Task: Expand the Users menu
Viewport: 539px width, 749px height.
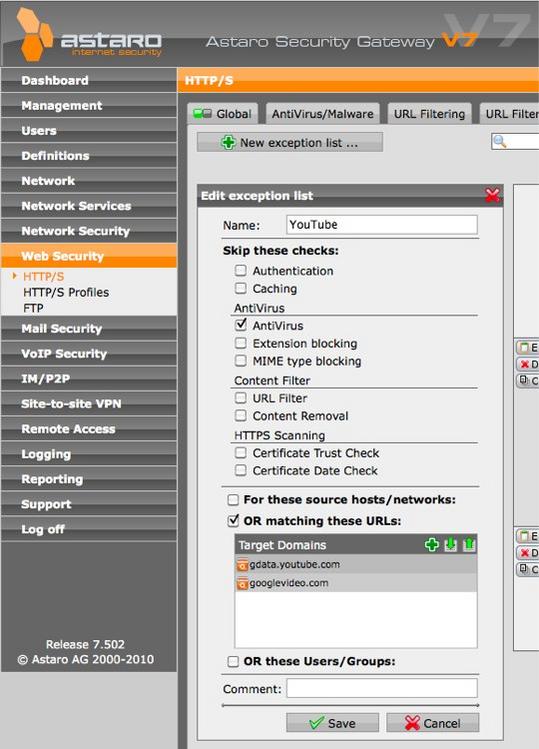Action: 89,130
